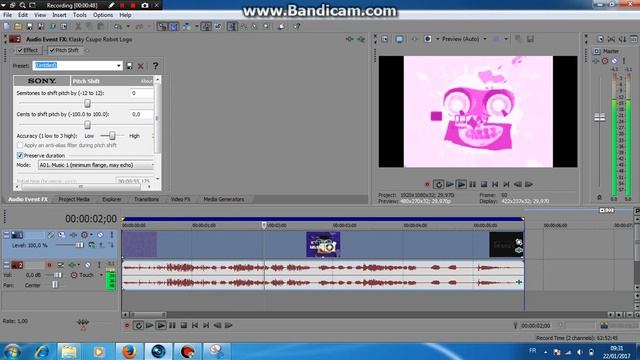
Task: Toggle solo on video track 1
Action: pyautogui.click(x=111, y=235)
